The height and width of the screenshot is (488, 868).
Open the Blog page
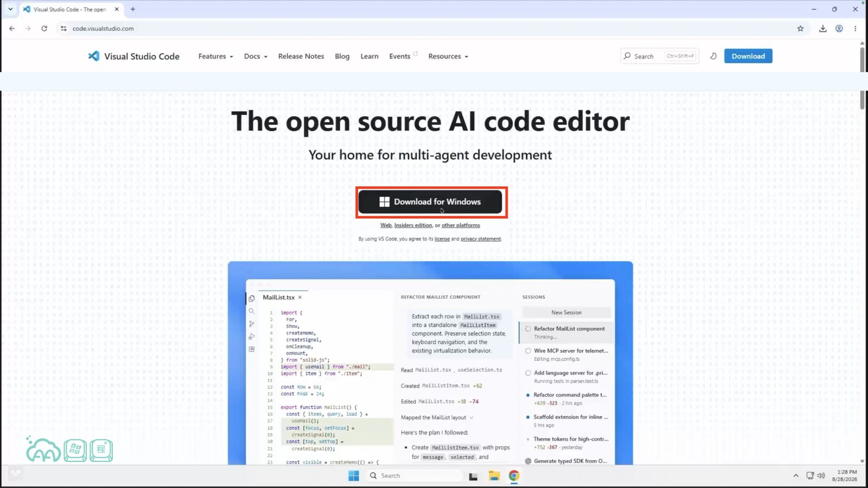[x=342, y=56]
